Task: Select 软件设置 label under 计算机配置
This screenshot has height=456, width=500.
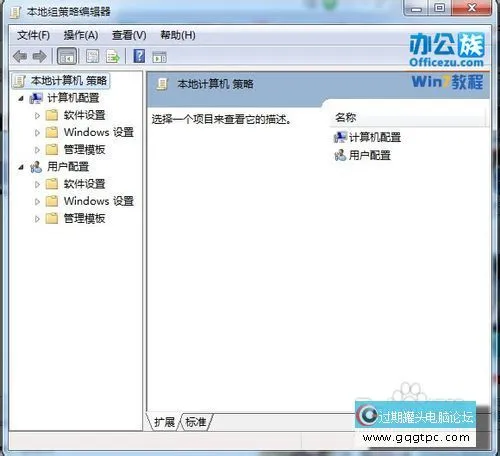Action: coord(84,115)
